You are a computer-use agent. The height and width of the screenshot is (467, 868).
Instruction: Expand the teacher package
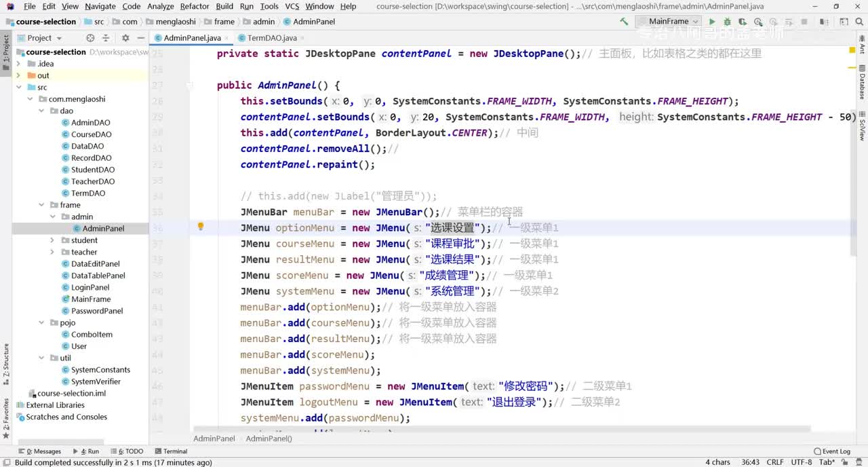tap(53, 252)
